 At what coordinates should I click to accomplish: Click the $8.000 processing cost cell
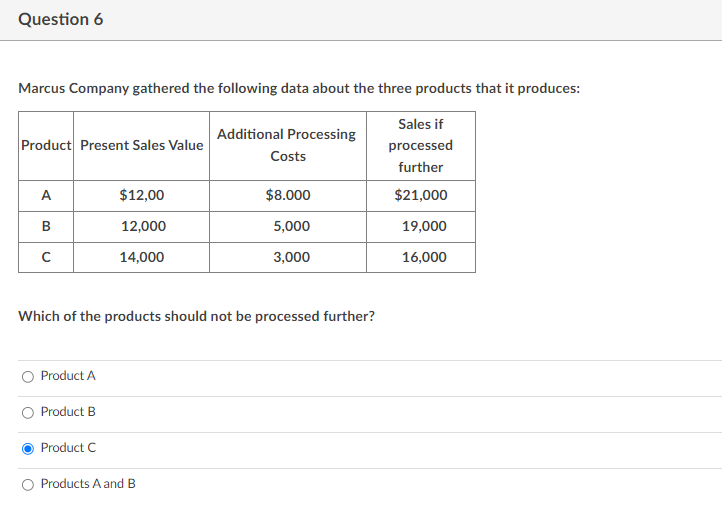(288, 196)
